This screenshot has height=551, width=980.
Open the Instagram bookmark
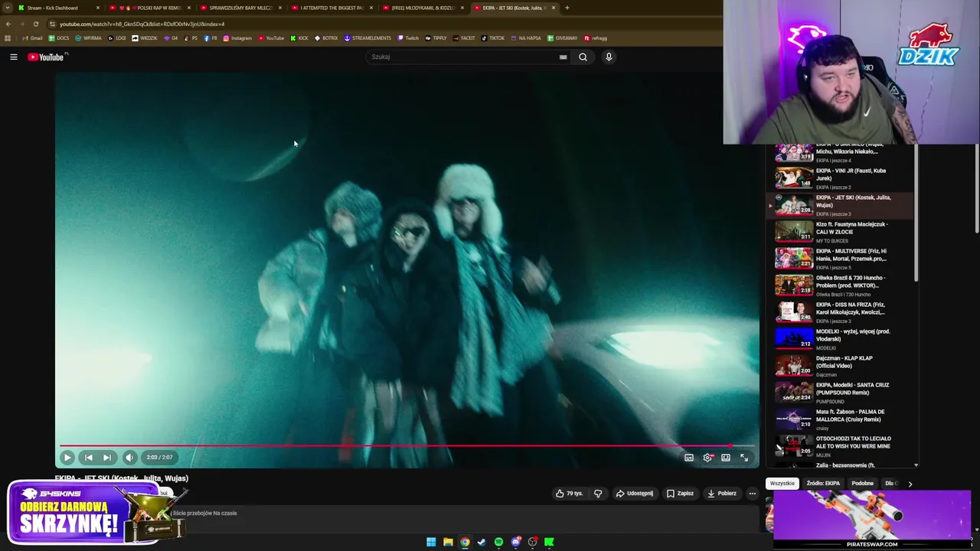coord(237,38)
